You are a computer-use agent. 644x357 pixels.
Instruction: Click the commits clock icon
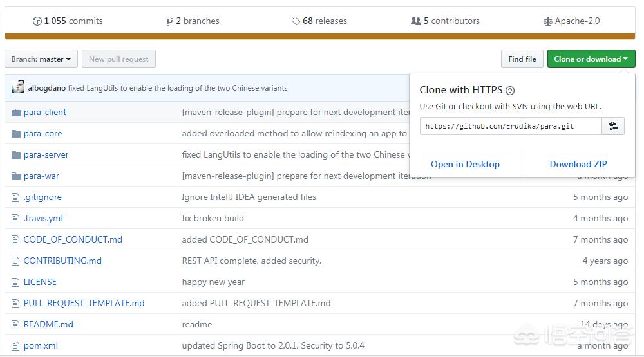pos(37,21)
